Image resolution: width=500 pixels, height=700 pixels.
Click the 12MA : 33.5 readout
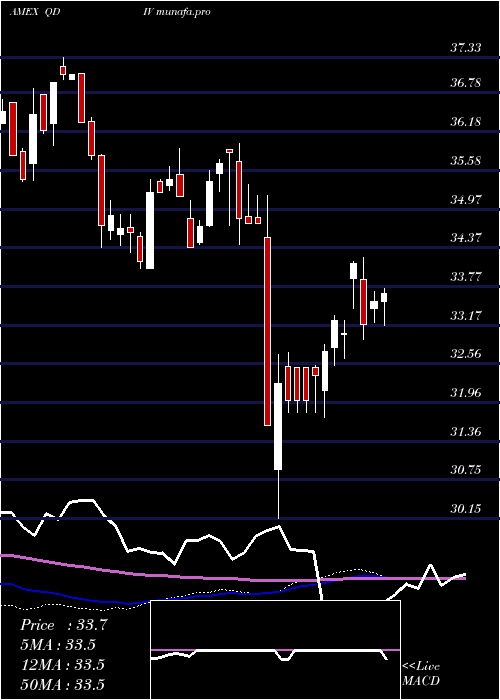click(x=62, y=665)
